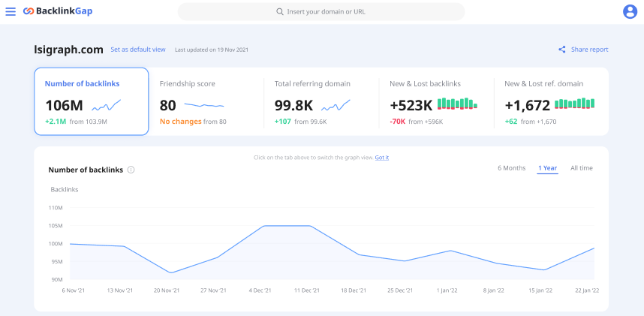Screen dimensions: 644x316
Task: Click the Got it link
Action: point(382,158)
